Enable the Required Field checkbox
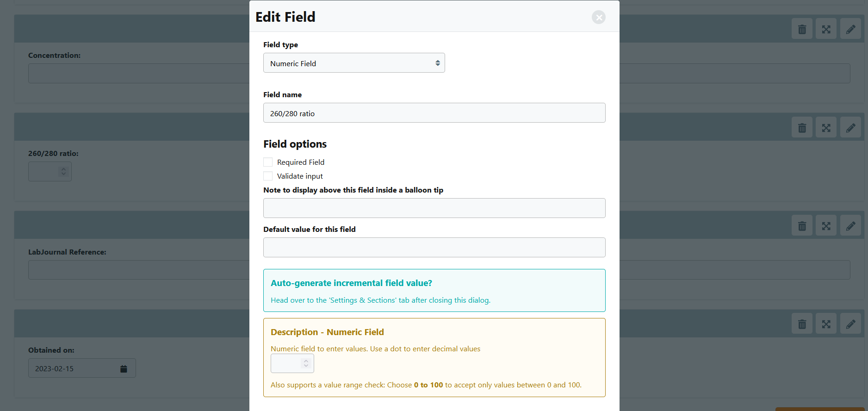The image size is (868, 411). pyautogui.click(x=268, y=162)
